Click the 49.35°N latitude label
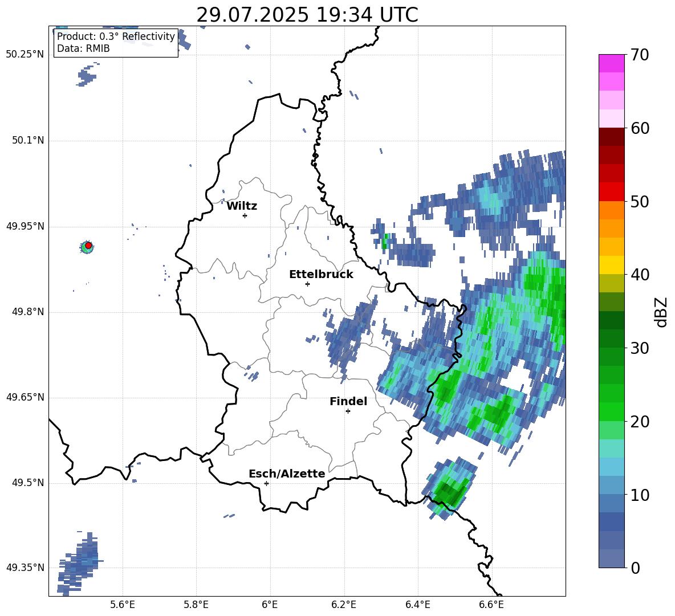Image resolution: width=675 pixels, height=616 pixels. click(25, 568)
